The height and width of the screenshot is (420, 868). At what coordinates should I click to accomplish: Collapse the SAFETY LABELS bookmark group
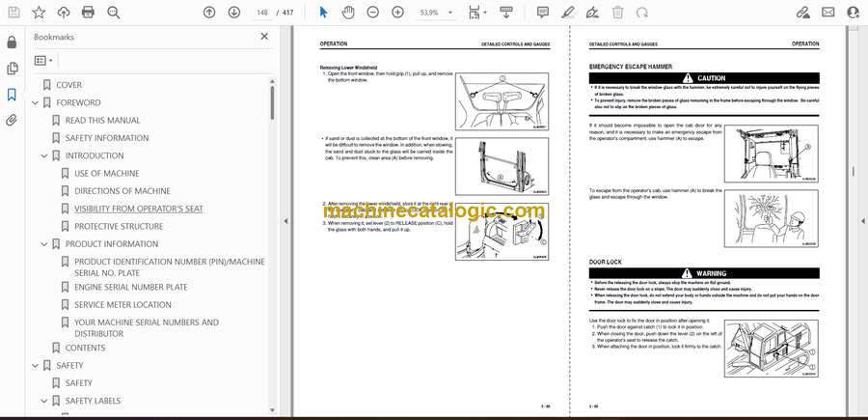pyautogui.click(x=44, y=401)
